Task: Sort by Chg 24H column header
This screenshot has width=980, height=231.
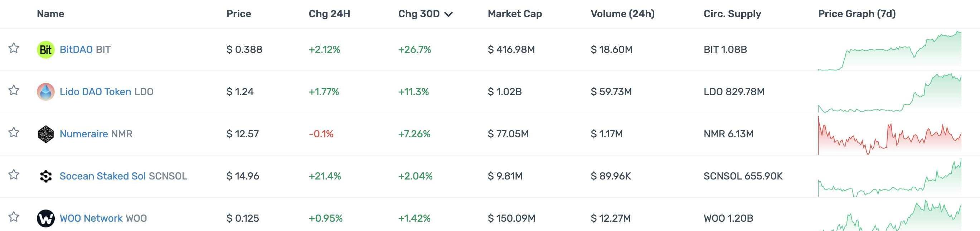Action: (329, 14)
